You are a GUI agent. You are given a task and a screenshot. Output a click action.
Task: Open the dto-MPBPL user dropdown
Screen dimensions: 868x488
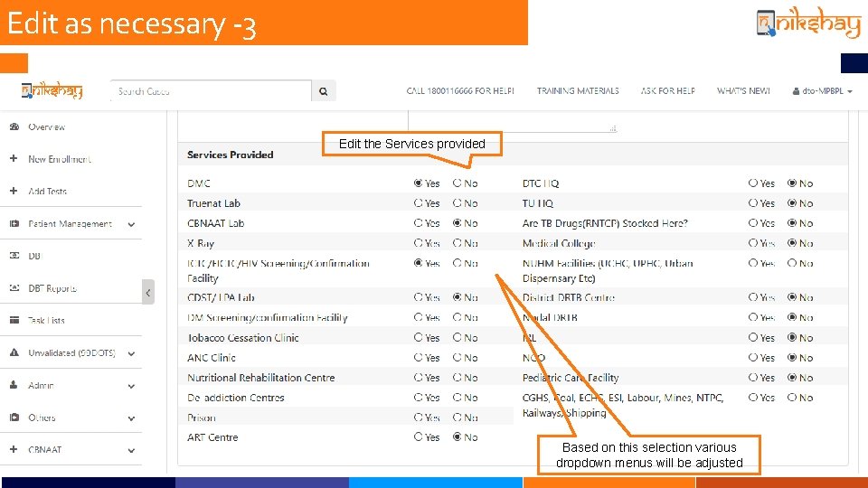pyautogui.click(x=822, y=91)
